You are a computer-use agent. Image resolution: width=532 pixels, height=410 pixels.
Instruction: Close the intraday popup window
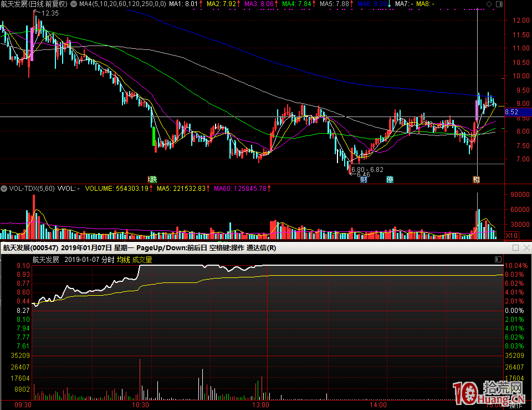coord(526,248)
